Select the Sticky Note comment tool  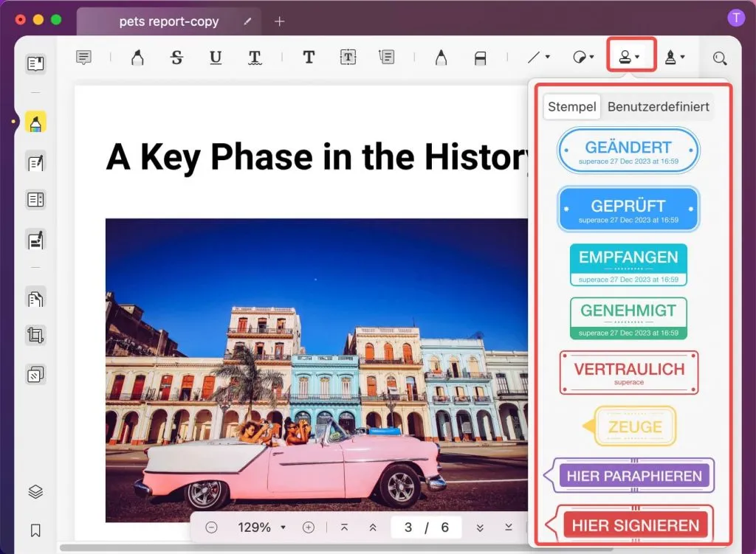(84, 58)
